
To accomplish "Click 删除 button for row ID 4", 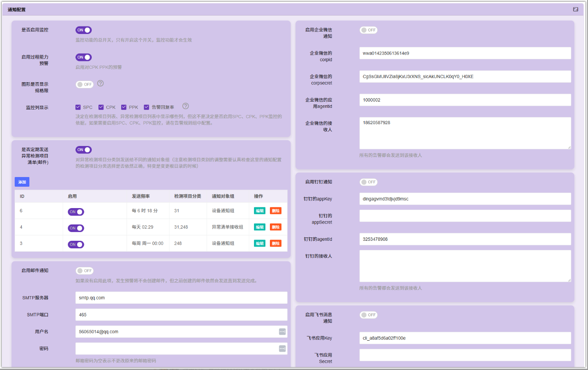I will [x=275, y=227].
